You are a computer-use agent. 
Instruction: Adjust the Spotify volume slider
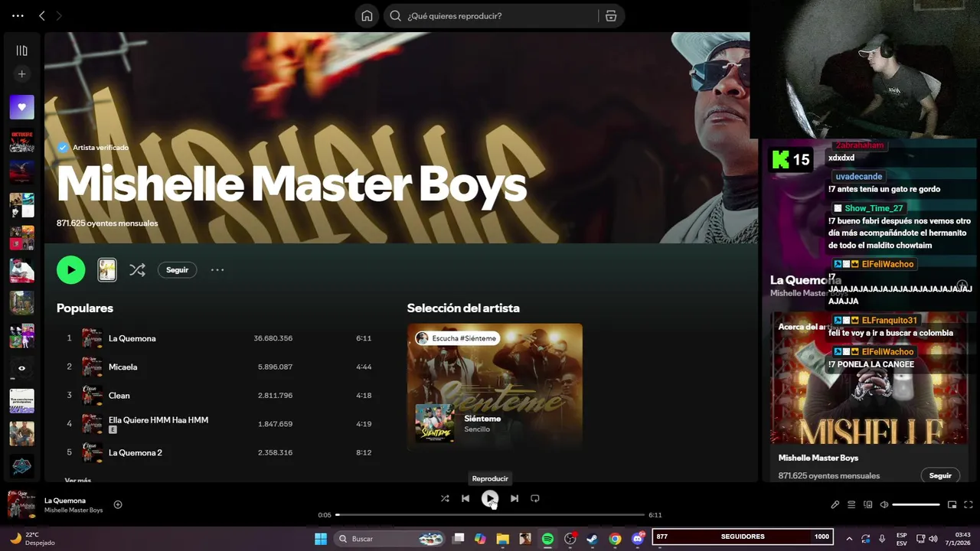click(x=916, y=504)
